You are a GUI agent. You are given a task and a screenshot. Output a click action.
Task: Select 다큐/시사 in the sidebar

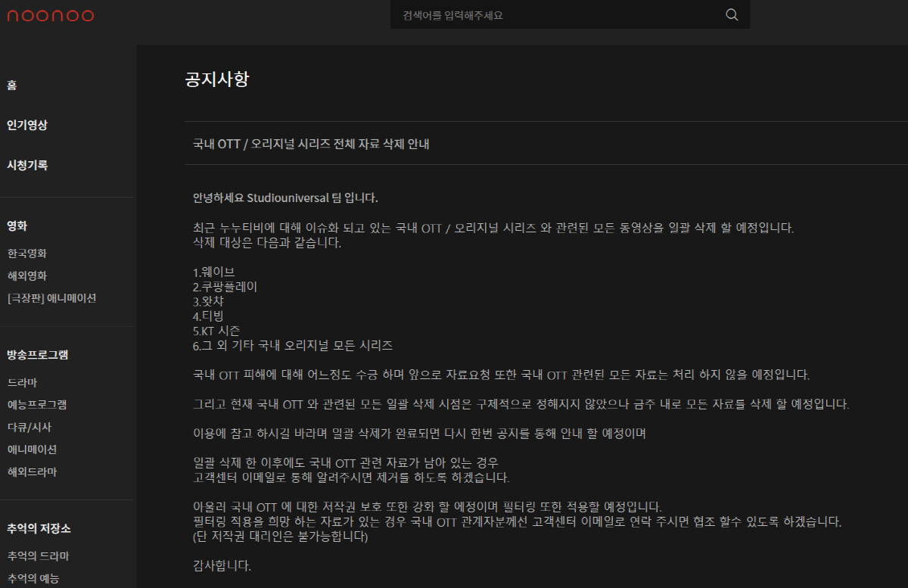pyautogui.click(x=29, y=427)
